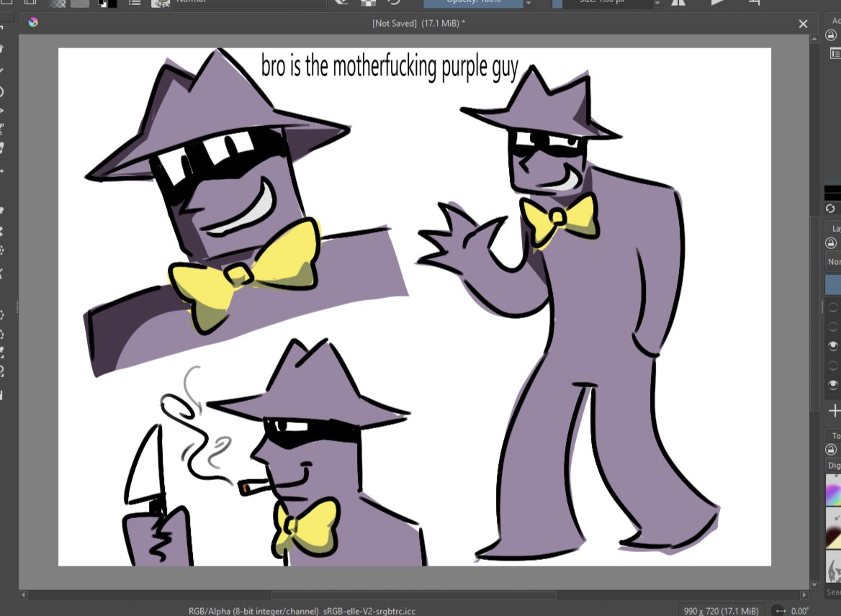The image size is (841, 616).
Task: Lock the Advanced Color Selector docker
Action: tap(831, 35)
